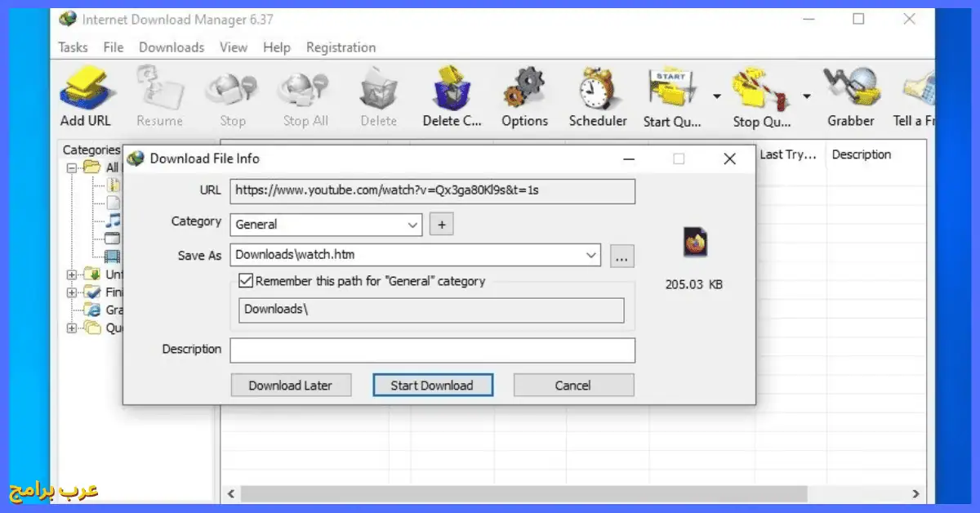This screenshot has width=980, height=513.
Task: Select the Grabber projects tree item
Action: click(104, 310)
